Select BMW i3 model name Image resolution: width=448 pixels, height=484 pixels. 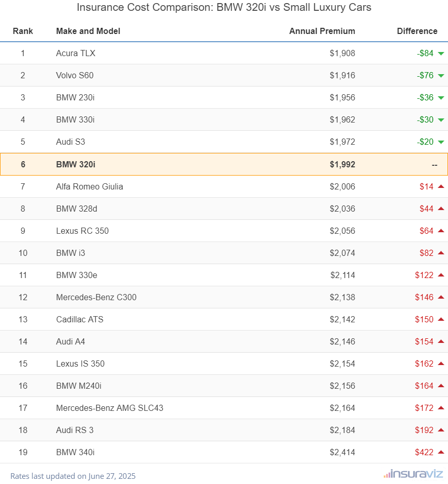pyautogui.click(x=71, y=253)
